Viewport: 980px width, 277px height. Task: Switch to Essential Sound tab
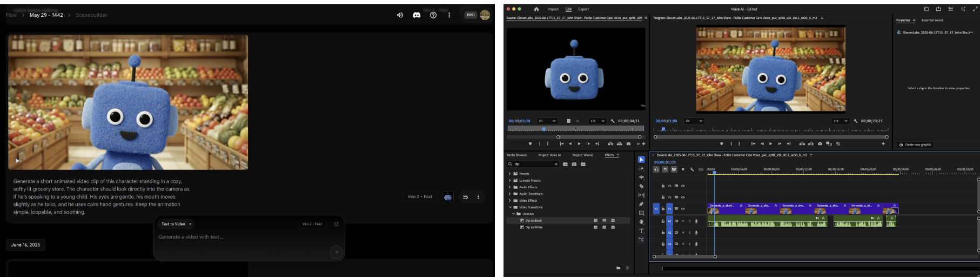932,20
